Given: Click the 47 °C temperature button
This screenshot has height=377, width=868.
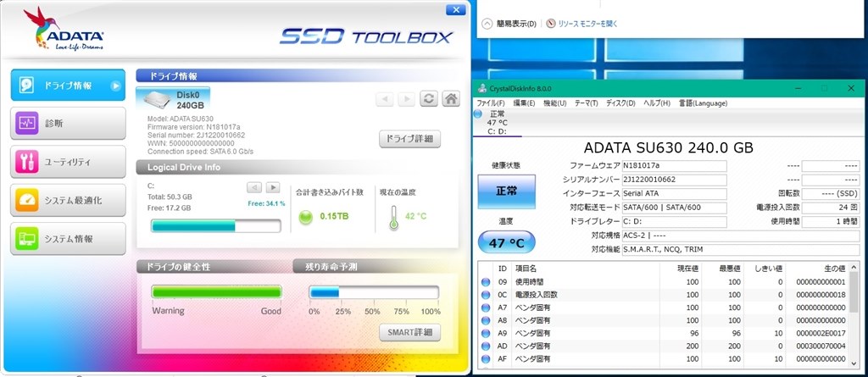Looking at the screenshot, I should (507, 242).
